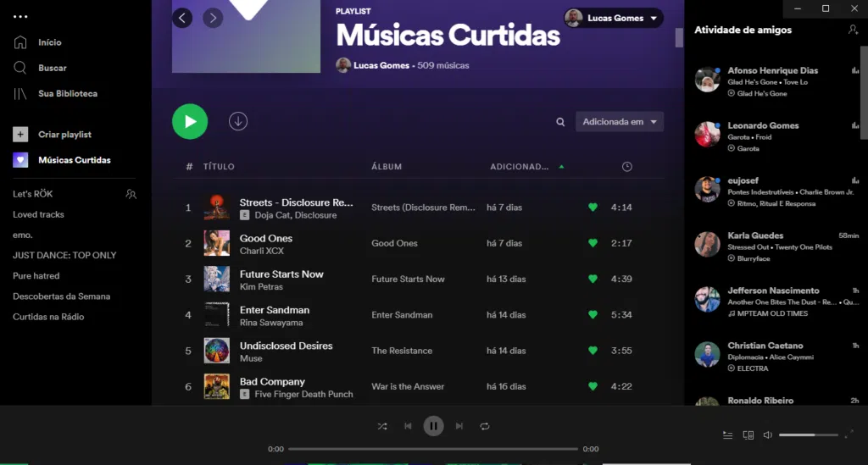This screenshot has width=868, height=465.
Task: Pause playback with the center button
Action: (x=433, y=426)
